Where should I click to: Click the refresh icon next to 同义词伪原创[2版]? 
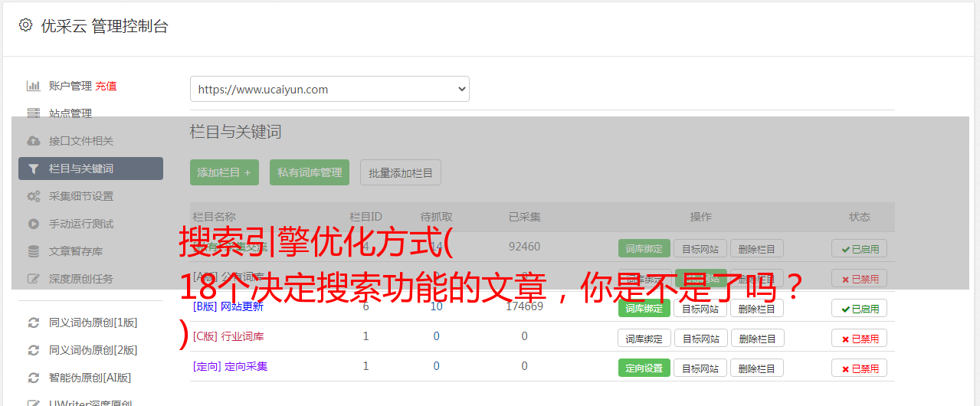click(x=33, y=350)
